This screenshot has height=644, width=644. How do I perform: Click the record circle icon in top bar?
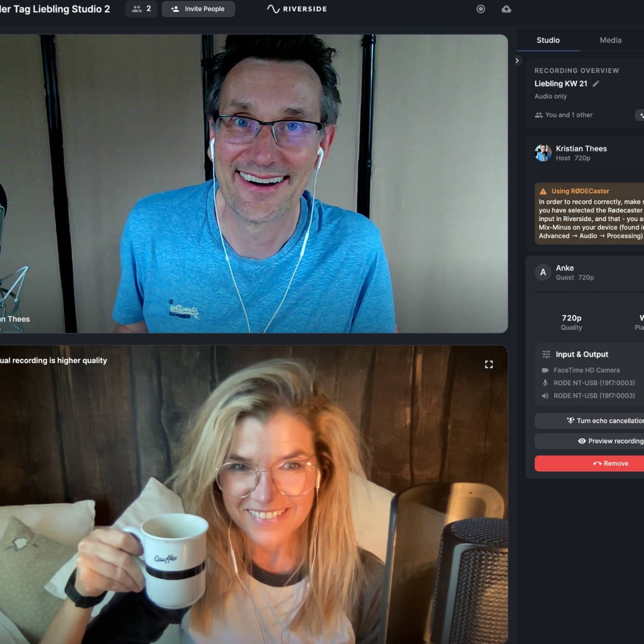(x=480, y=9)
